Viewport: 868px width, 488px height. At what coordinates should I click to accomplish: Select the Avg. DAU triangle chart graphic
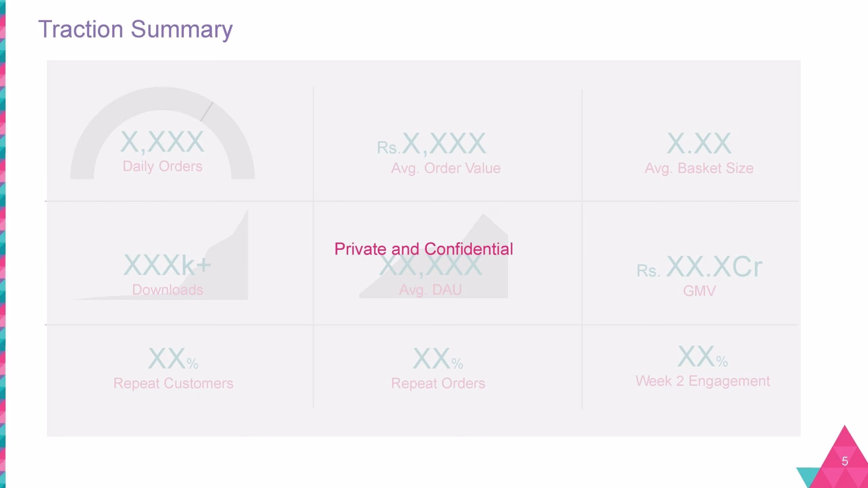(433, 256)
